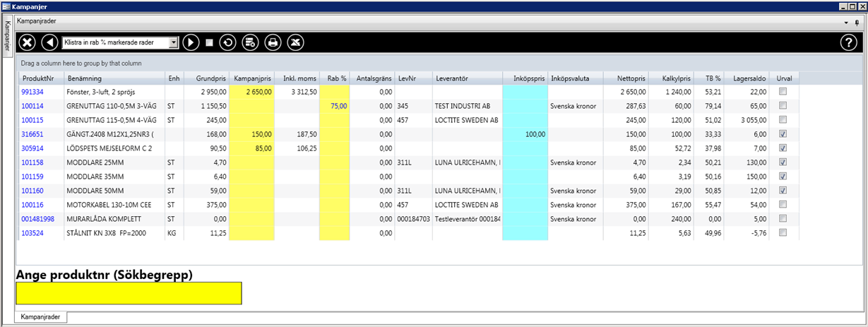868x327 pixels.
Task: Check Urval box for product 991334
Action: click(783, 92)
